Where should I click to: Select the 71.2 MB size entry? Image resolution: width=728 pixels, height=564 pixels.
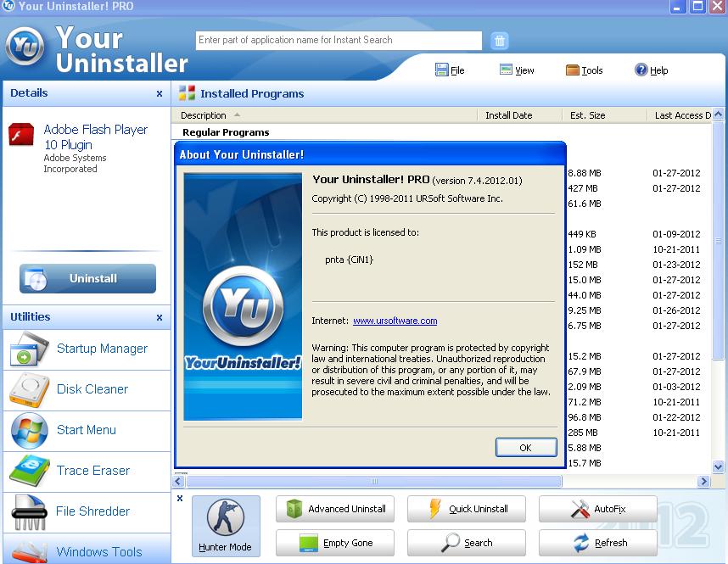click(x=585, y=402)
